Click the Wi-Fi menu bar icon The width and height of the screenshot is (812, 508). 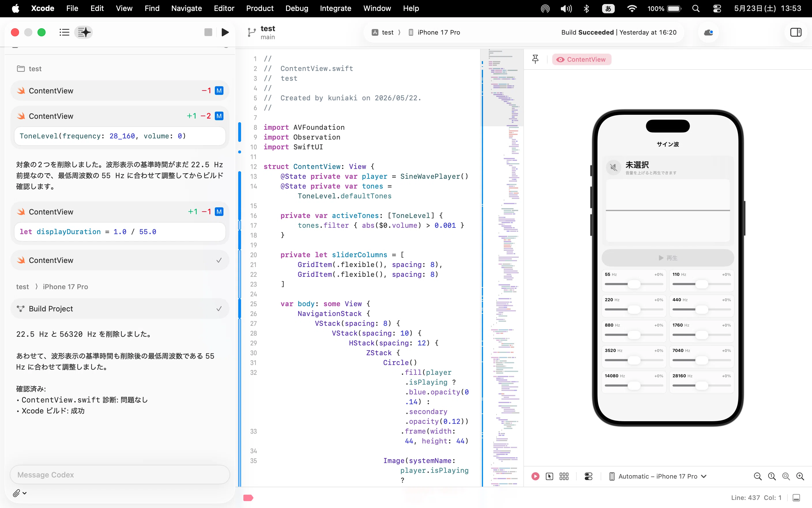(631, 8)
